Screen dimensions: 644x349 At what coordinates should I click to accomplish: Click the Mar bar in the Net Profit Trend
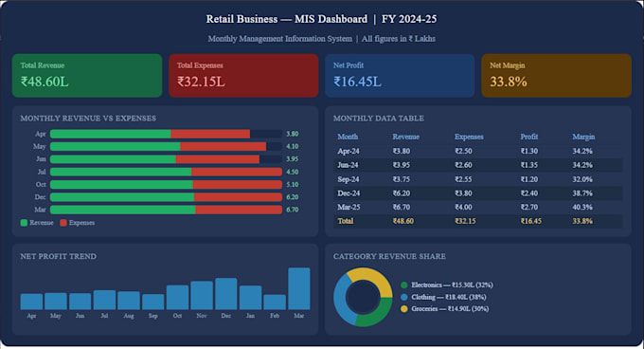pos(299,288)
